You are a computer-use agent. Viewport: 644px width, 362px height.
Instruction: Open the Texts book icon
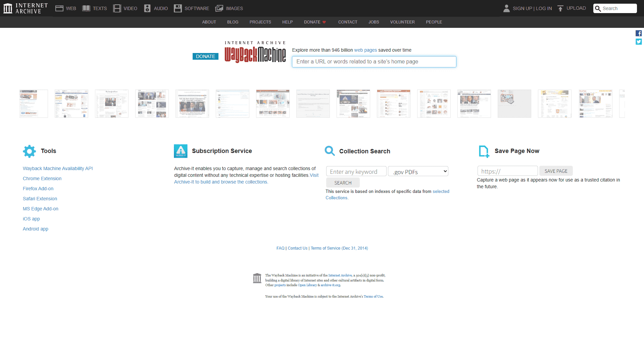[86, 8]
